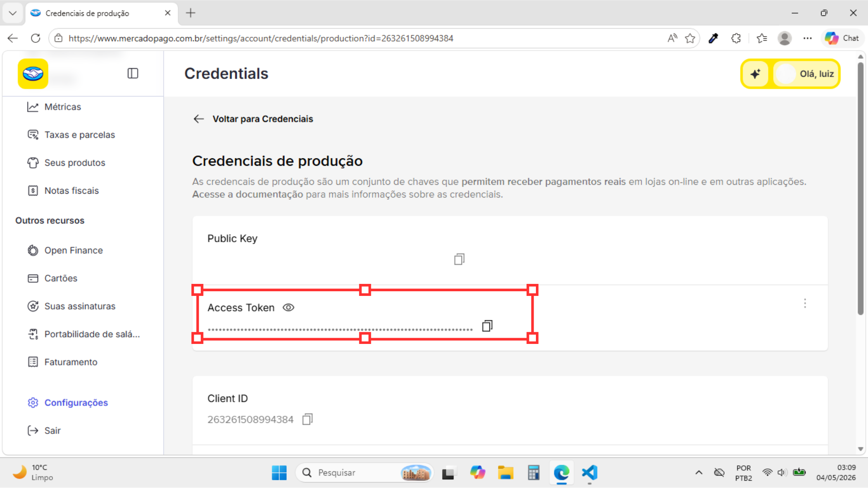View site information via the lock icon
Viewport: 868px width, 488px height.
click(59, 38)
